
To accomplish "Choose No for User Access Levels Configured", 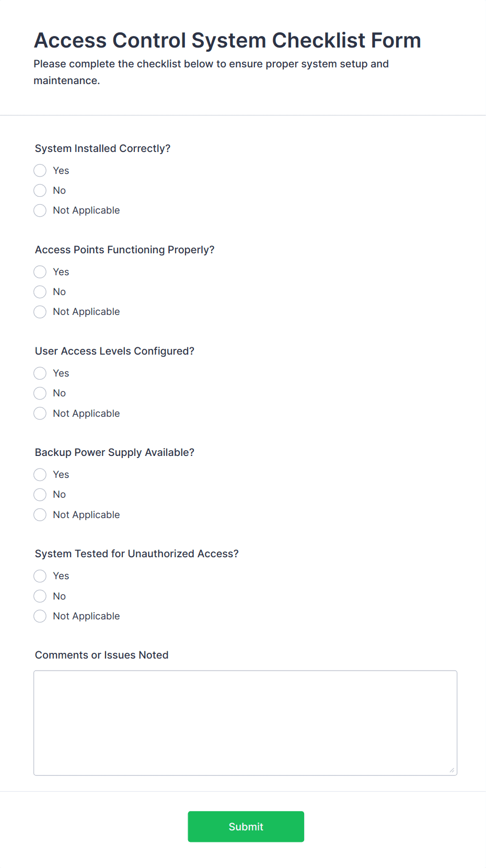I will point(40,393).
